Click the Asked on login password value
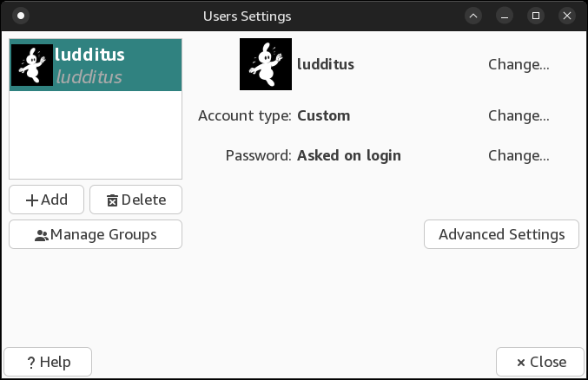588x380 pixels. [x=348, y=156]
